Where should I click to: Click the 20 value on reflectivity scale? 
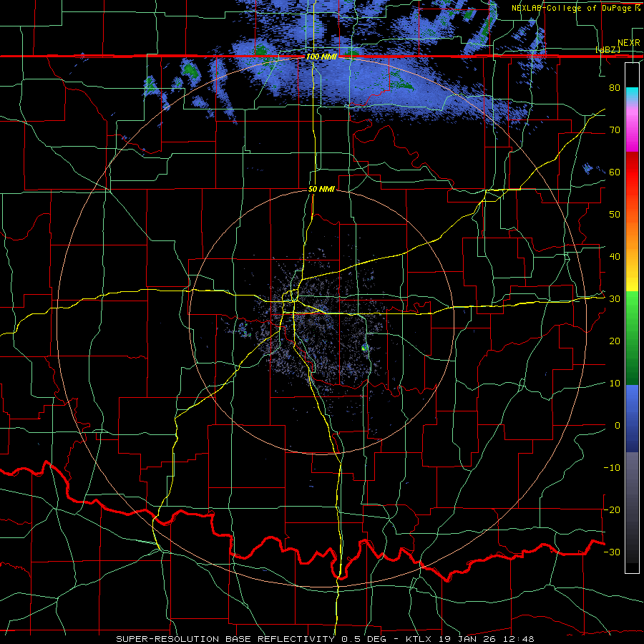tap(615, 341)
